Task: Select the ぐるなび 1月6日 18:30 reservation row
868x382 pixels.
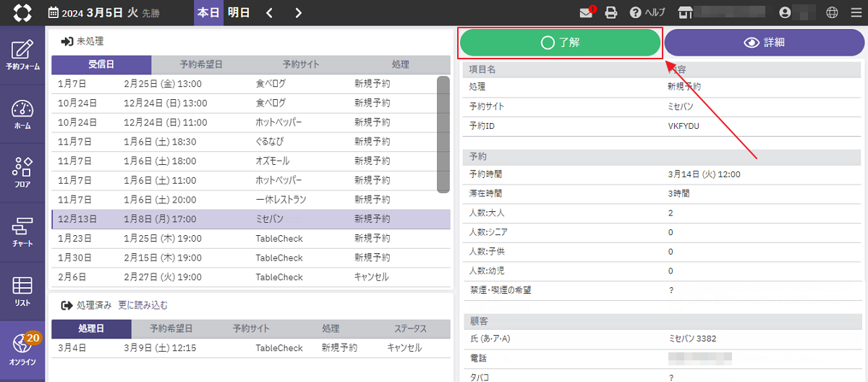Action: (250, 141)
